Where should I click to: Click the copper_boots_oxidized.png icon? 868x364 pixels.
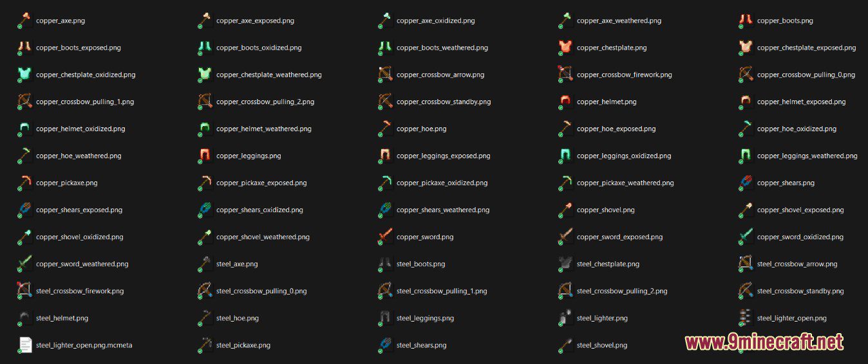(x=205, y=48)
